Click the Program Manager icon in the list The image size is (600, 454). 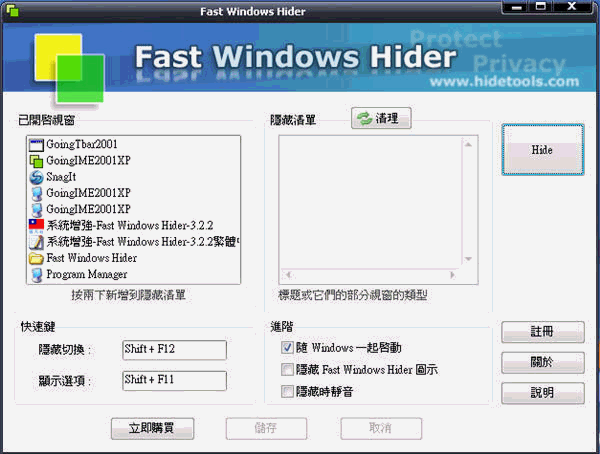tap(37, 274)
